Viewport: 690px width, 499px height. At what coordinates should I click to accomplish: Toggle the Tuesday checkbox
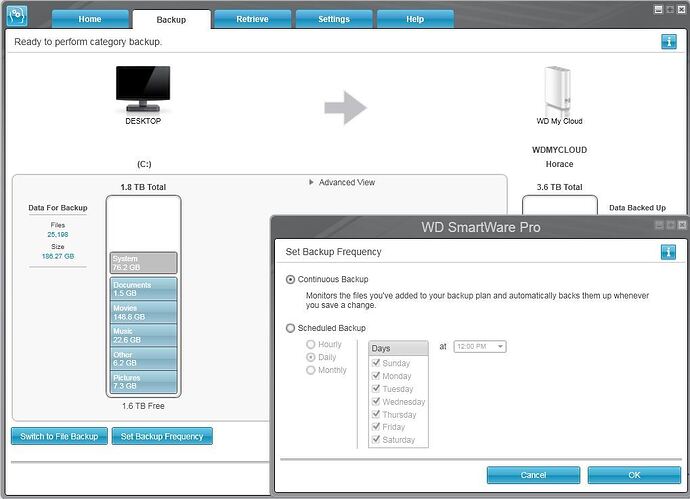click(x=376, y=389)
